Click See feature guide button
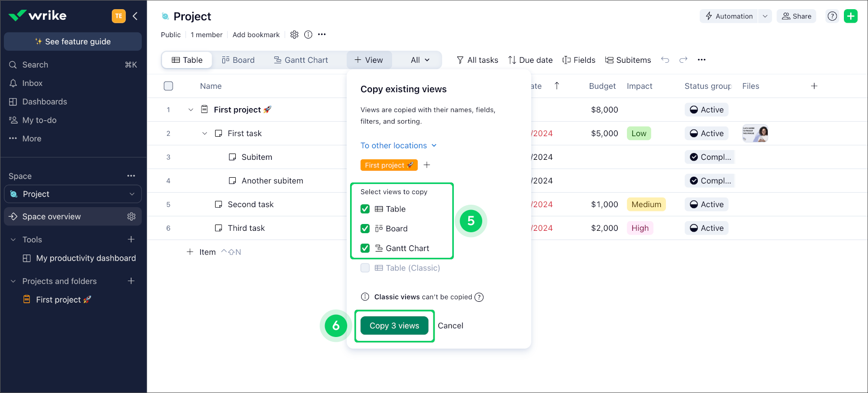Viewport: 868px width, 393px height. [73, 42]
